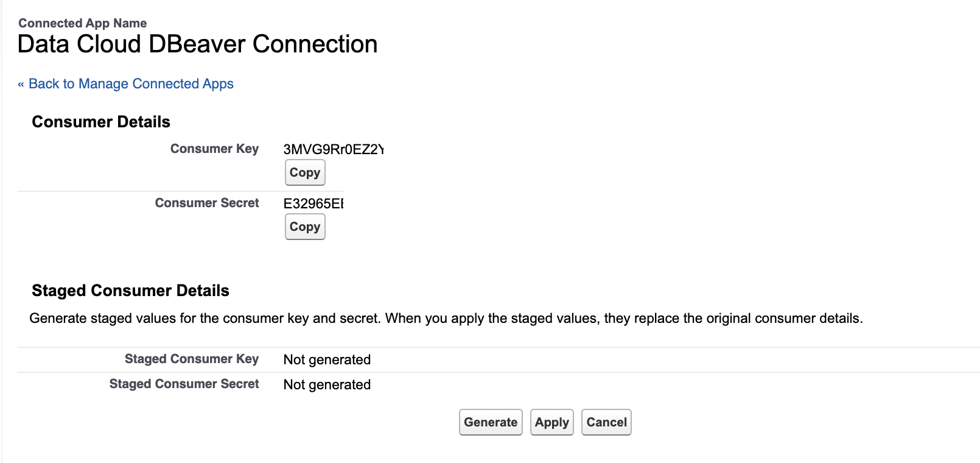Click the Staged Consumer Secret row label

tap(184, 384)
